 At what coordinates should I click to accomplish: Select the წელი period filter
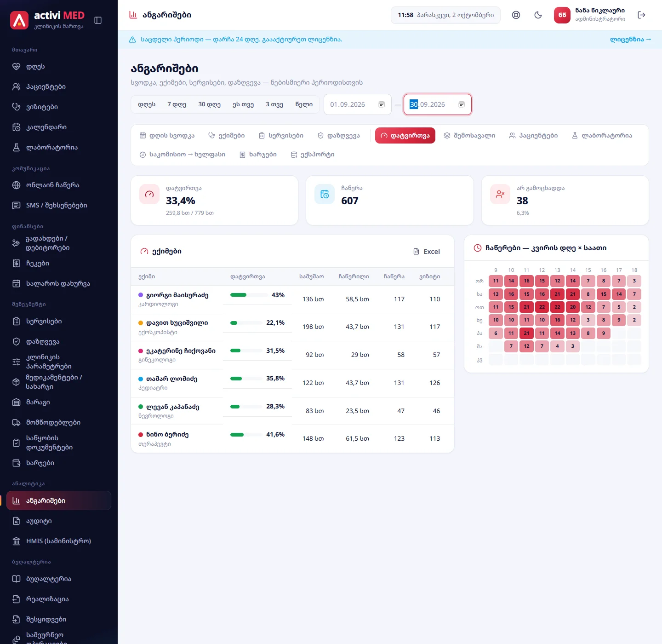pos(304,104)
